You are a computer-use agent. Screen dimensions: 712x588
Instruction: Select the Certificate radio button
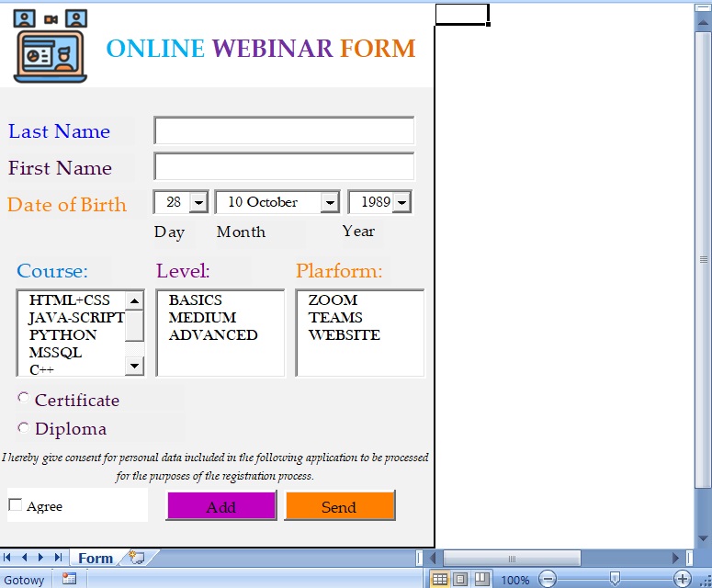coord(23,398)
